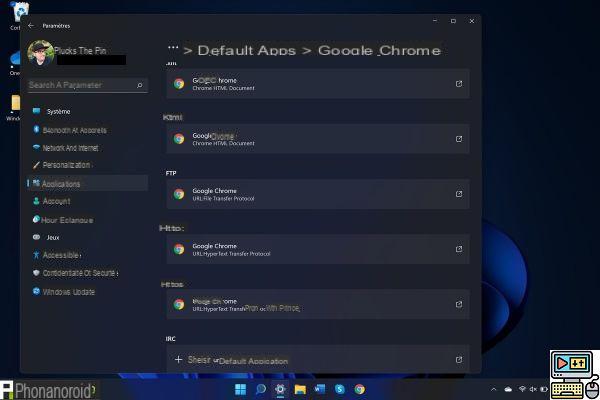Open the time and language section
Image resolution: width=600 pixels, height=400 pixels.
tap(88, 220)
